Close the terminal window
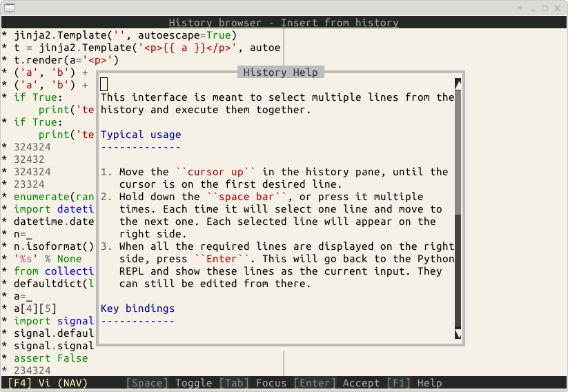 click(x=558, y=8)
